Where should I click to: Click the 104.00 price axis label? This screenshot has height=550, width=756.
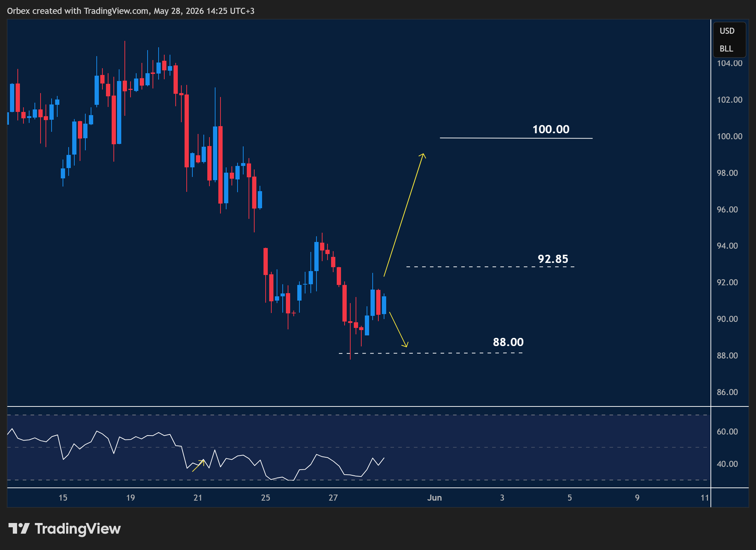click(729, 63)
